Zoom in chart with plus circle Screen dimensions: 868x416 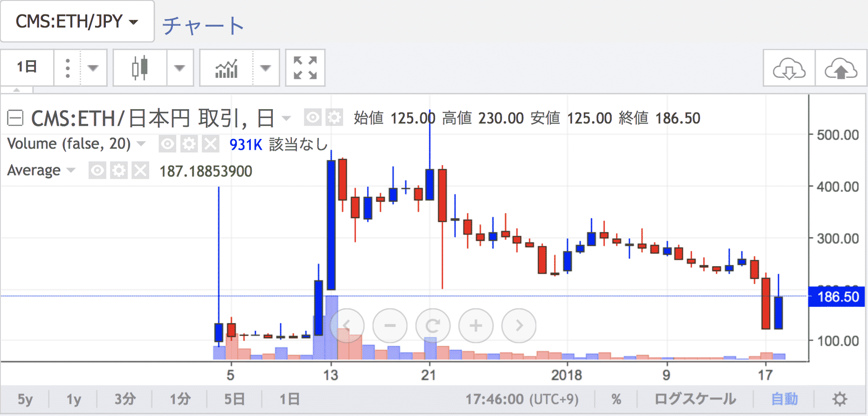tap(476, 326)
